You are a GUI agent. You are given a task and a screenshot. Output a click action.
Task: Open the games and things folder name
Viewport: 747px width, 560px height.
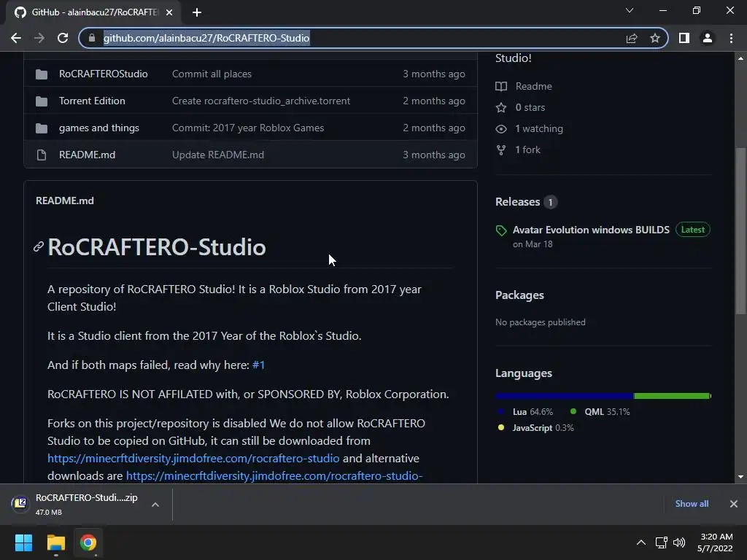(99, 128)
